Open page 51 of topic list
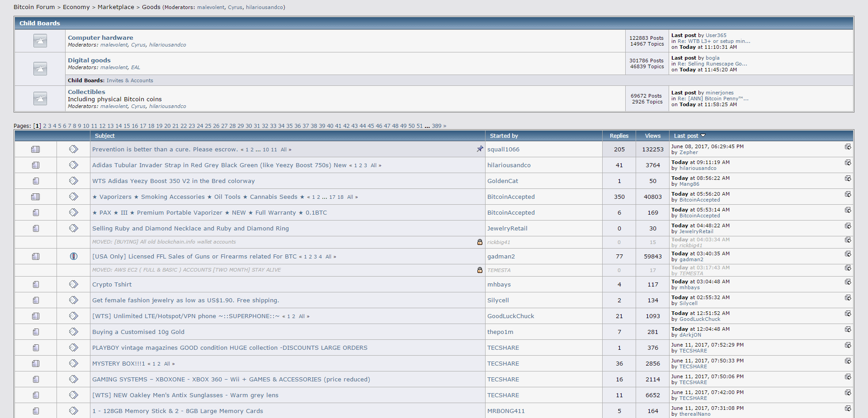The width and height of the screenshot is (868, 418). [x=420, y=126]
